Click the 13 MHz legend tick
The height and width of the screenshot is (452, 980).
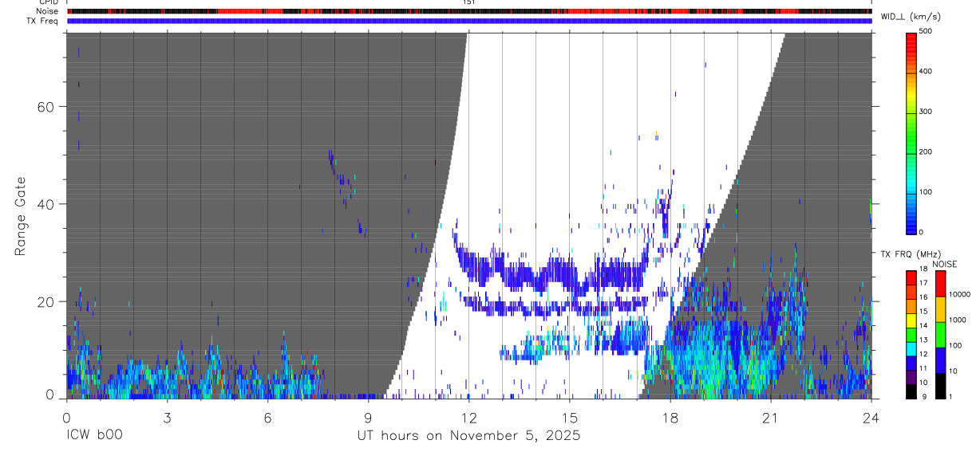(x=923, y=340)
